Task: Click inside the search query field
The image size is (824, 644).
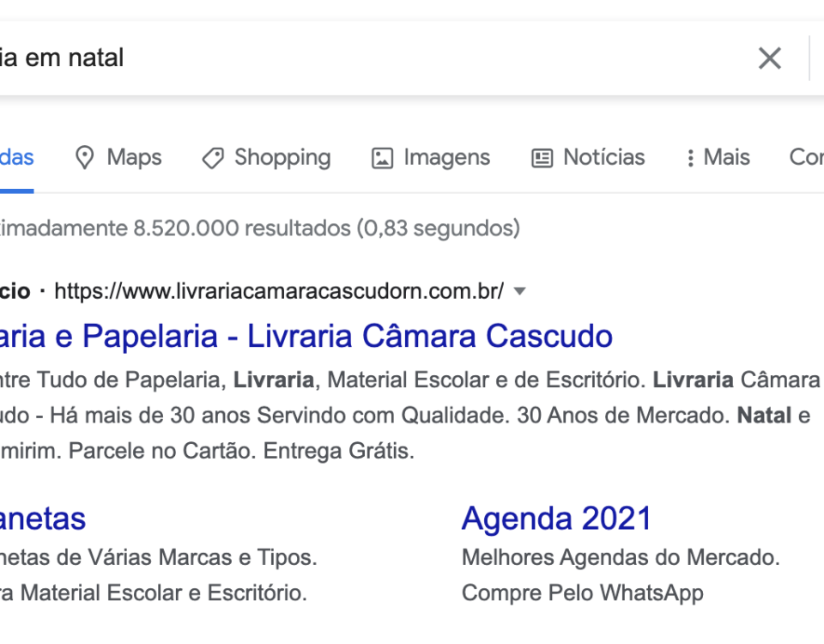Action: [368, 58]
